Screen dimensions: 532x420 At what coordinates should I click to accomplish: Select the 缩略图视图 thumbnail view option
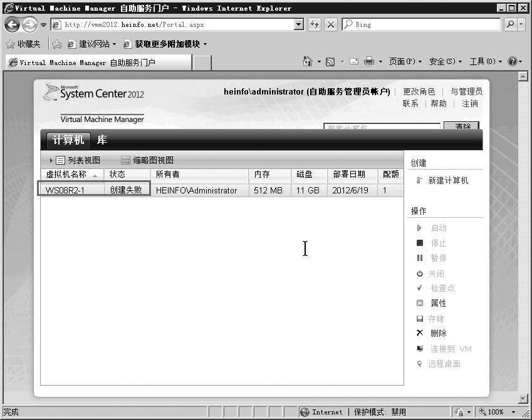[148, 160]
